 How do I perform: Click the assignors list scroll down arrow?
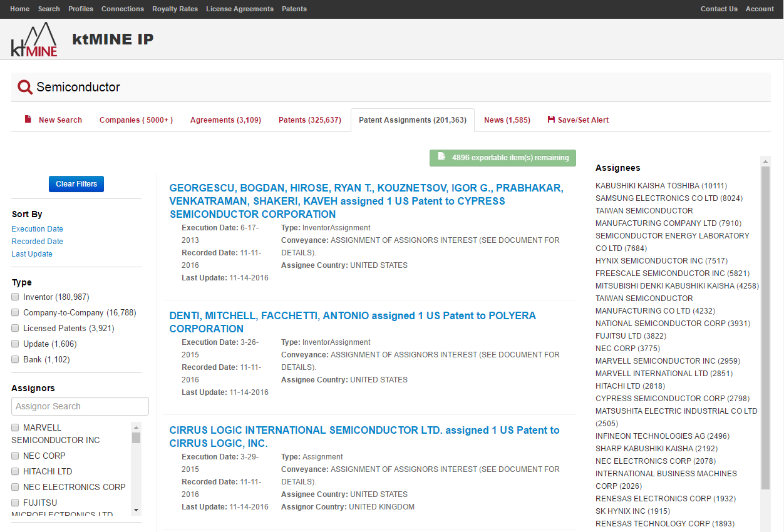pyautogui.click(x=137, y=510)
